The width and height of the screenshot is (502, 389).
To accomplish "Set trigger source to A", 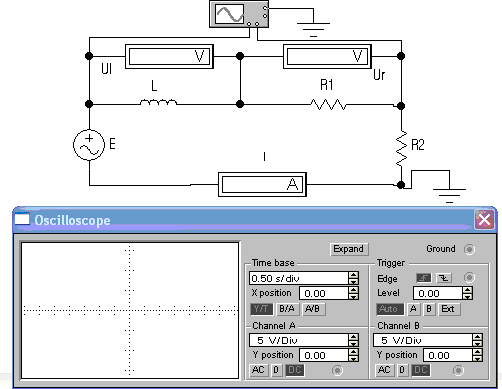I will [x=413, y=309].
